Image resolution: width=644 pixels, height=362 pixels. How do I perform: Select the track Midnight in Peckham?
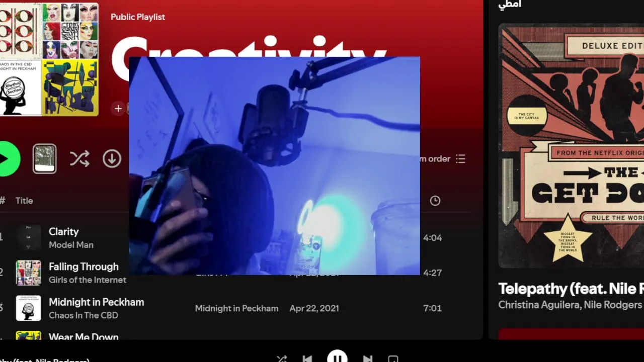[x=96, y=302]
